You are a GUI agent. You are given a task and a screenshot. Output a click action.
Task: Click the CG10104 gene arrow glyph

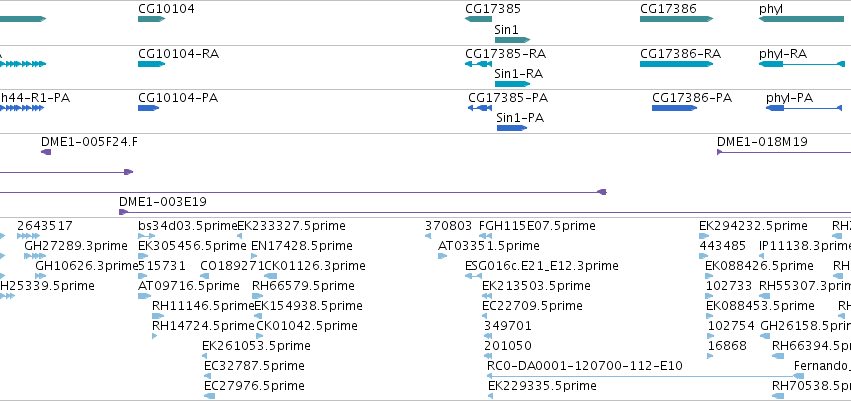[151, 19]
